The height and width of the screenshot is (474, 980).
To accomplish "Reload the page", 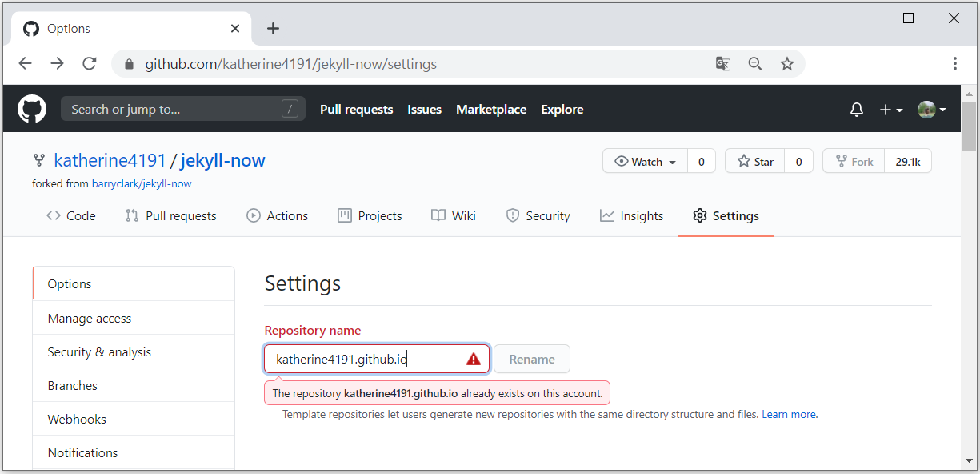I will pyautogui.click(x=90, y=63).
